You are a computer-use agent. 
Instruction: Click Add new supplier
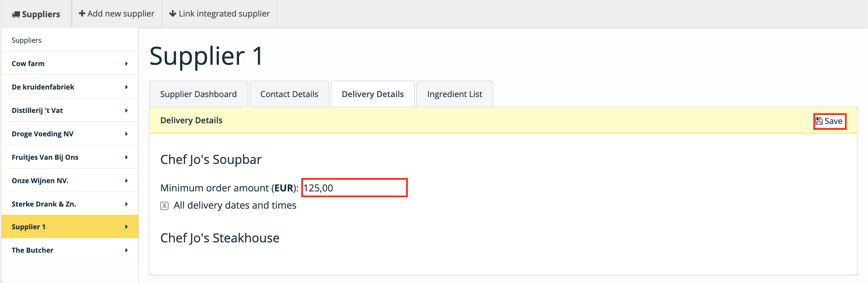point(117,13)
